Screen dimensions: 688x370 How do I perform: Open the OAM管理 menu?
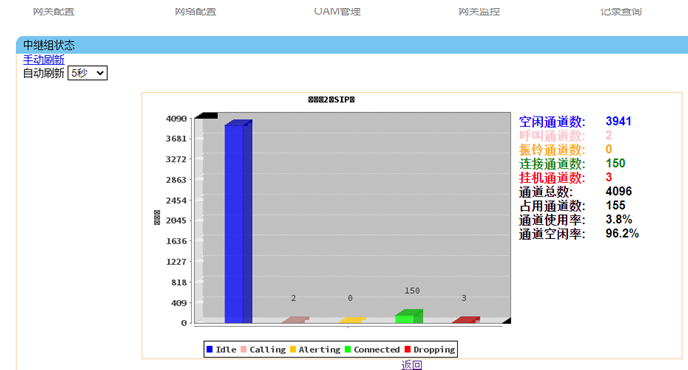[x=337, y=12]
